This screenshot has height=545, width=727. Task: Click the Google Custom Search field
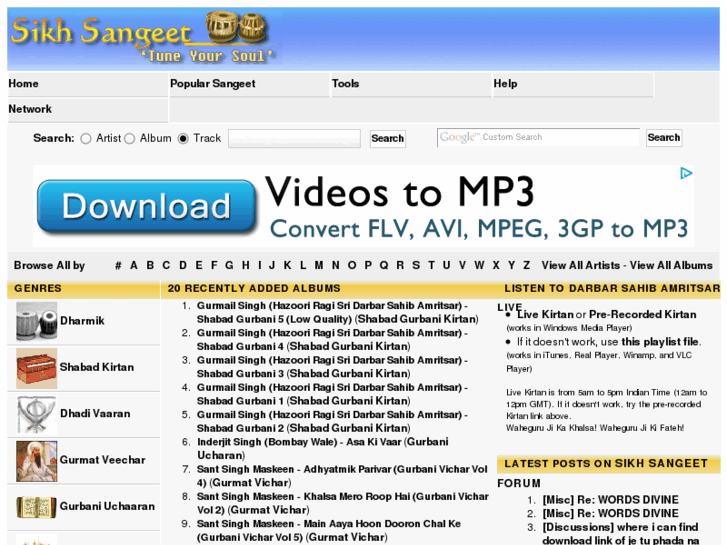538,137
